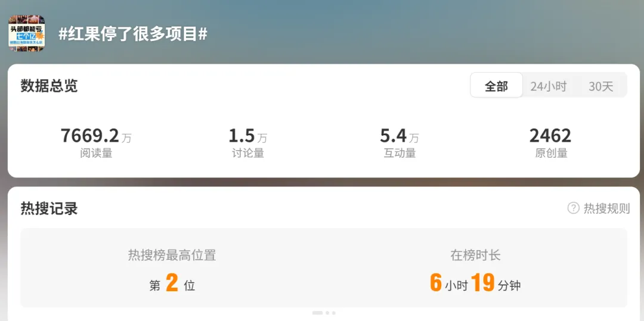
Task: Click the 2462 原创量 figure
Action: point(550,136)
